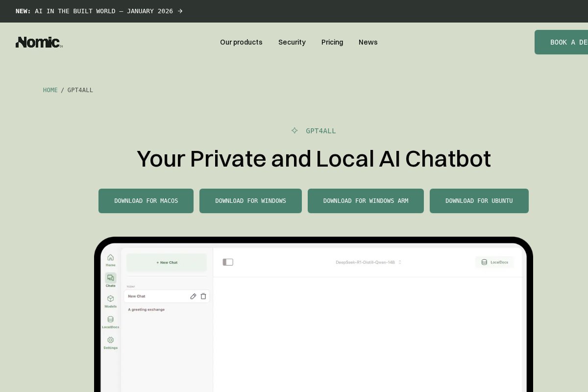Click the pencil edit chat icon
This screenshot has width=588, height=392.
[193, 296]
